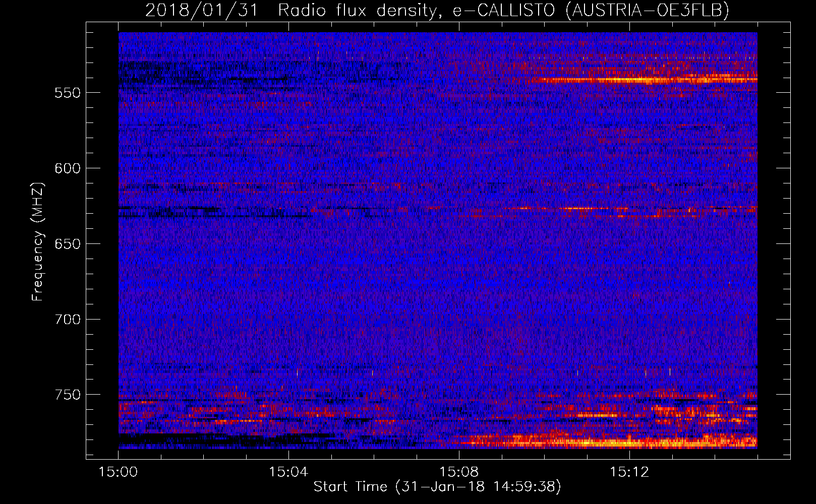
Task: Click the date '2018/01/31' in the title
Action: tap(202, 10)
